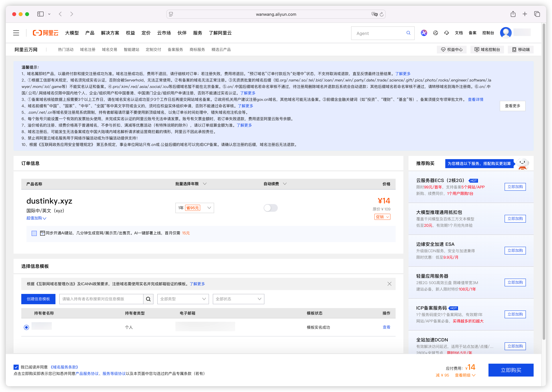
Task: Toggle auto-renew switch for dustinky.xyz
Action: click(x=271, y=208)
